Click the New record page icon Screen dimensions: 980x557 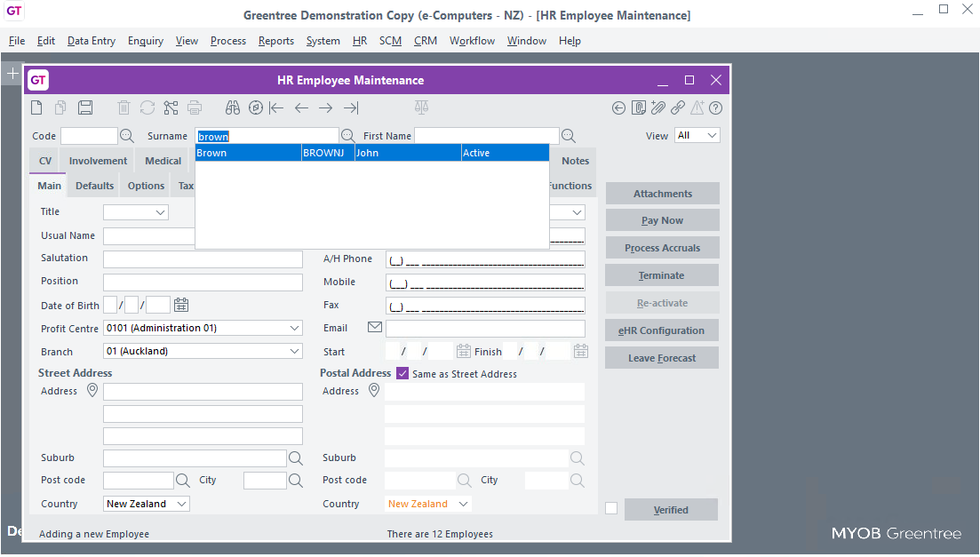click(37, 107)
